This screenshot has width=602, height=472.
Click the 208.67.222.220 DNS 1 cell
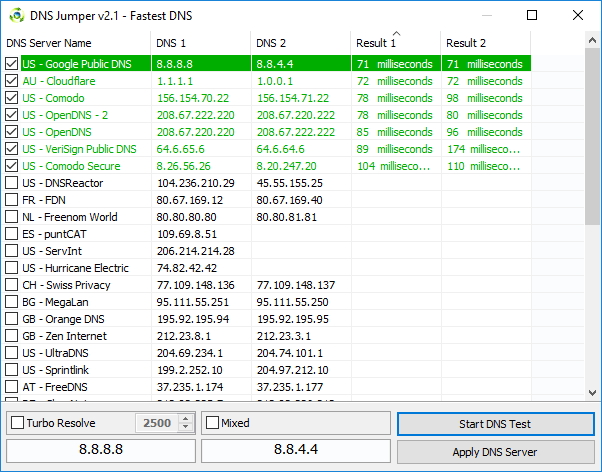pos(201,115)
